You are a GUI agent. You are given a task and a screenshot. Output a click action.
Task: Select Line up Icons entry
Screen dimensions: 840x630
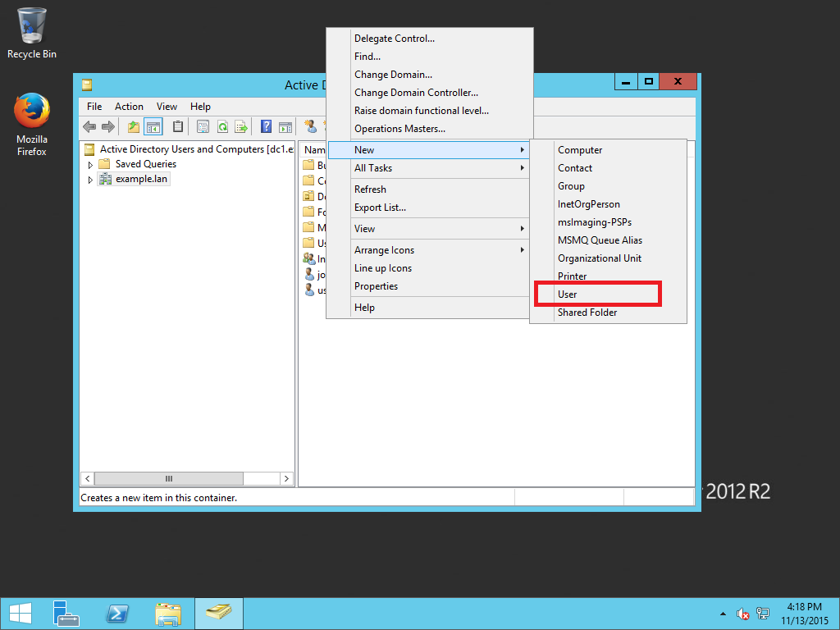click(x=428, y=268)
